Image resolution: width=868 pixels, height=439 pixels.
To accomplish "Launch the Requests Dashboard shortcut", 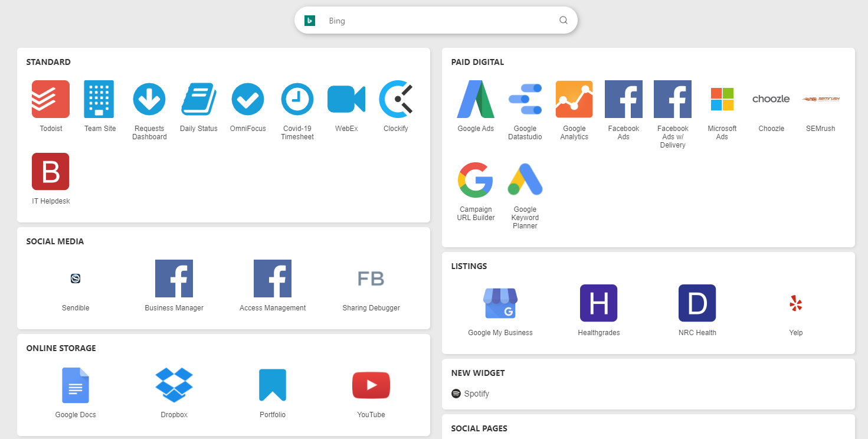I will coord(149,99).
